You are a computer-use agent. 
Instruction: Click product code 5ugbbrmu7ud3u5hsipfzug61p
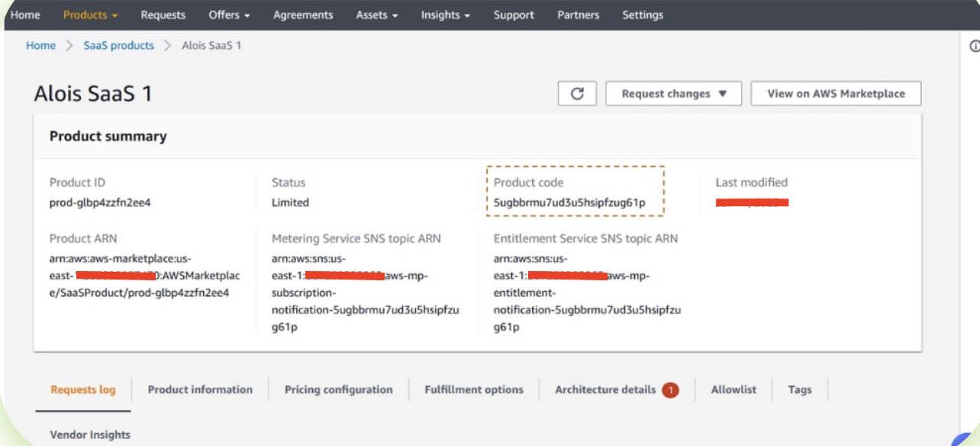(x=569, y=202)
